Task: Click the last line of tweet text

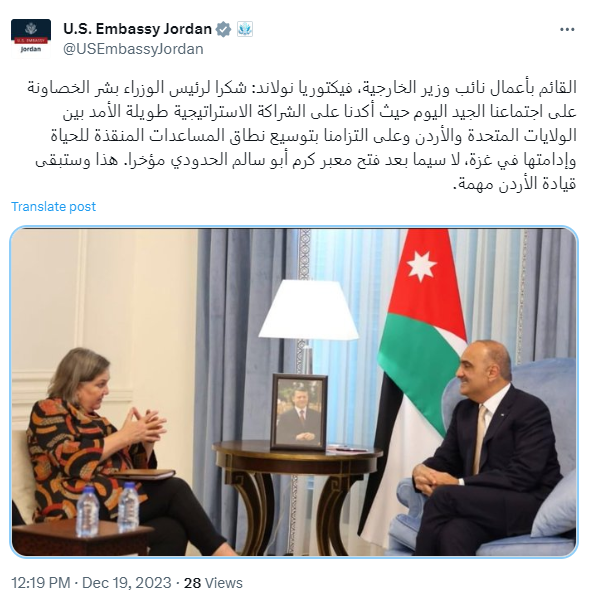Action: tap(514, 184)
